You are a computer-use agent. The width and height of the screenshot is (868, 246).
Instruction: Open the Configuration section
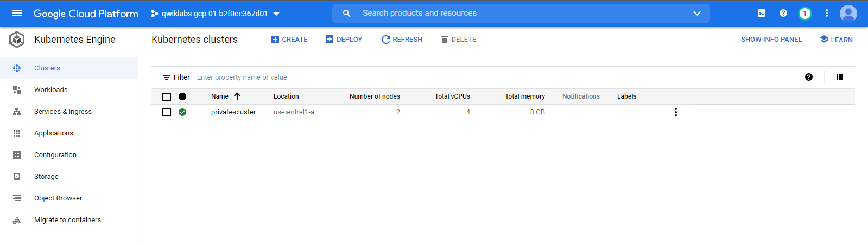tap(69, 155)
